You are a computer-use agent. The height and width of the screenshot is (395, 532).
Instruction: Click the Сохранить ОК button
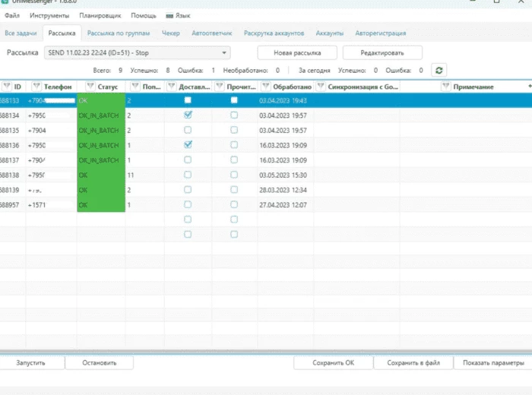click(x=333, y=363)
